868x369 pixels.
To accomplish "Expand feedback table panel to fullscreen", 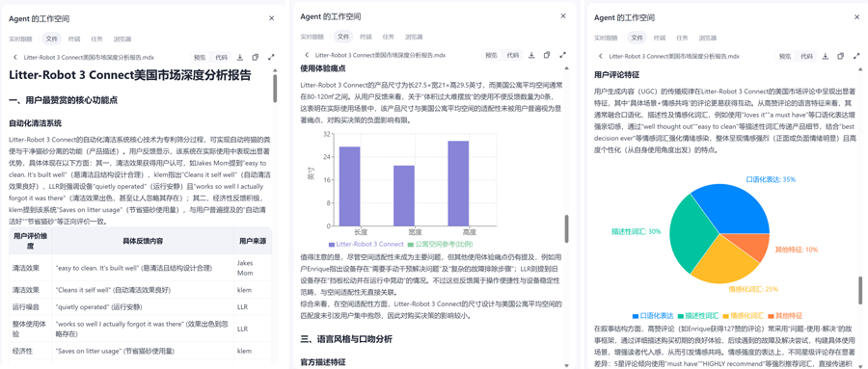I will click(271, 57).
